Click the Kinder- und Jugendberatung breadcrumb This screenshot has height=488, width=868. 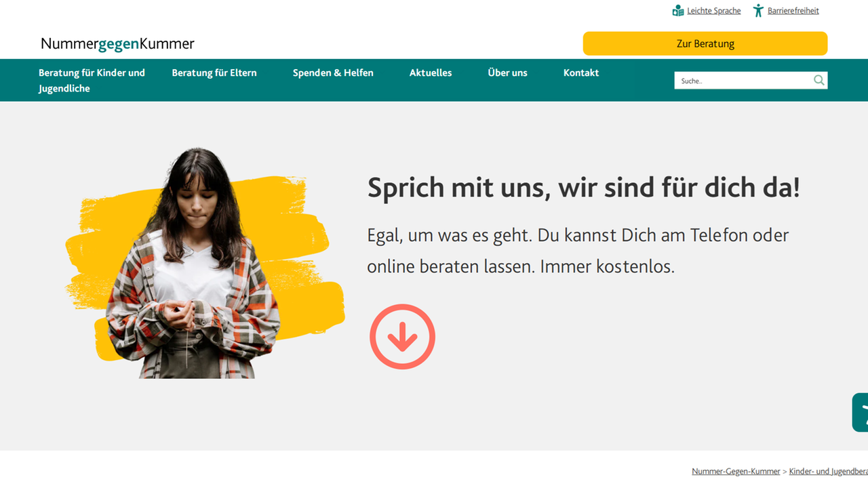[829, 470]
